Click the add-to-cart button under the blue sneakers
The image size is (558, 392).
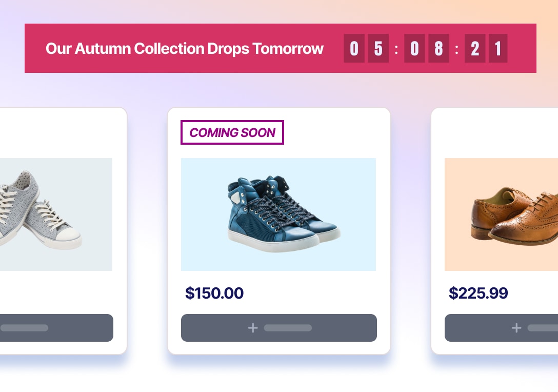pos(278,328)
